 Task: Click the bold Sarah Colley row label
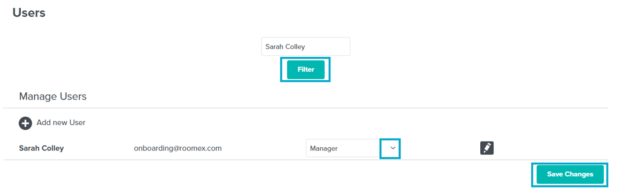click(41, 148)
